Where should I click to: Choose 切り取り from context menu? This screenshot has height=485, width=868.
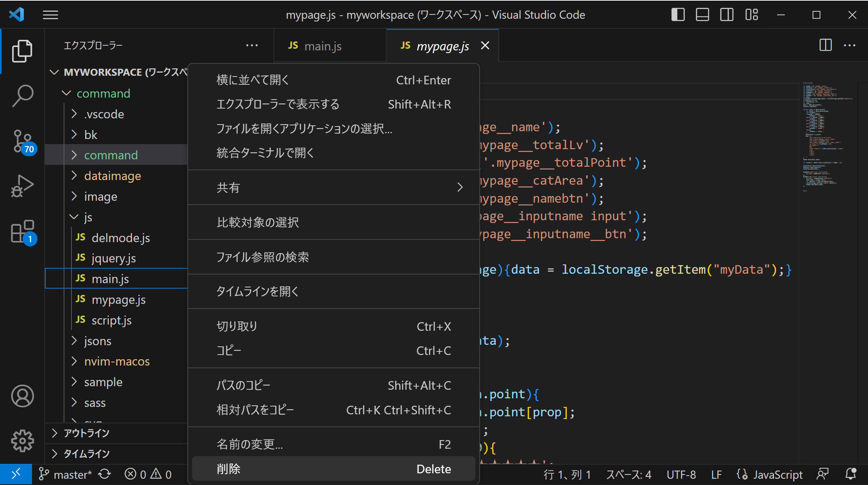click(334, 326)
